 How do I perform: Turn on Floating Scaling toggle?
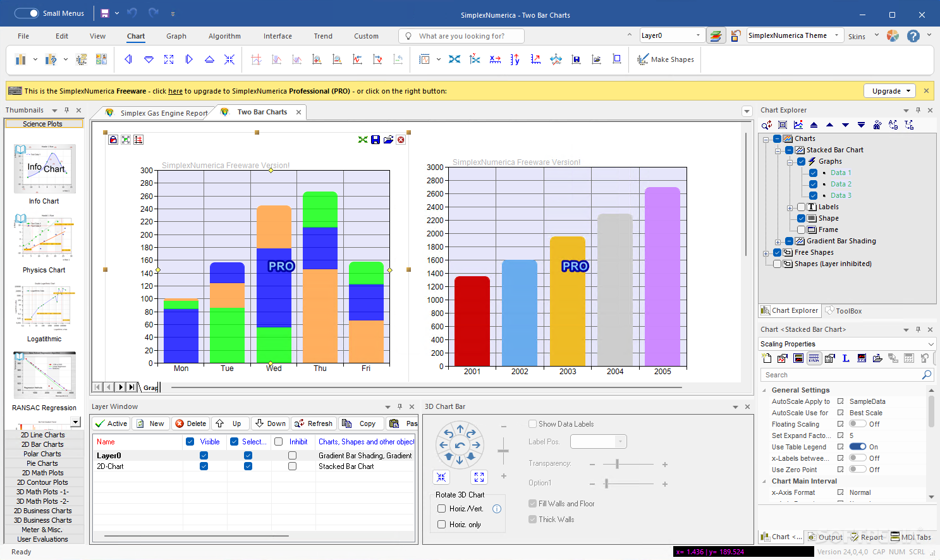click(858, 424)
